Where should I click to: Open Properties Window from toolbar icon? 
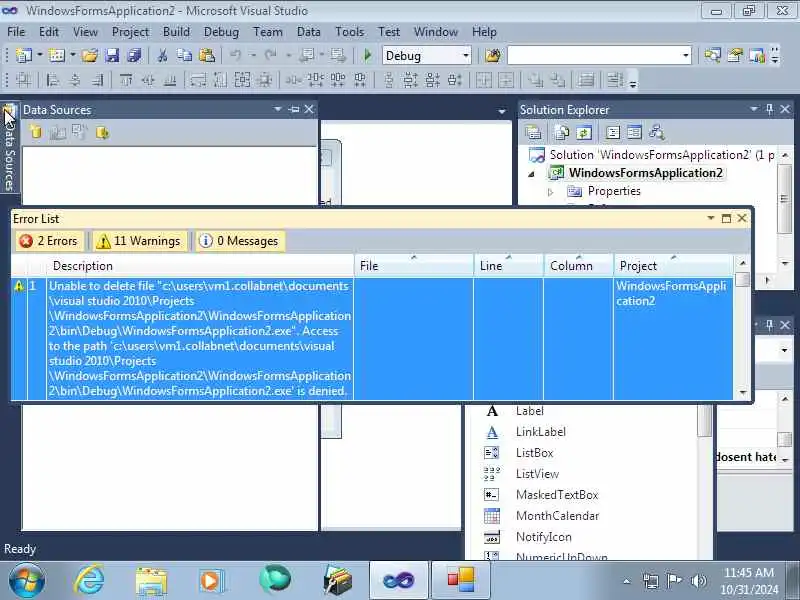click(x=735, y=55)
